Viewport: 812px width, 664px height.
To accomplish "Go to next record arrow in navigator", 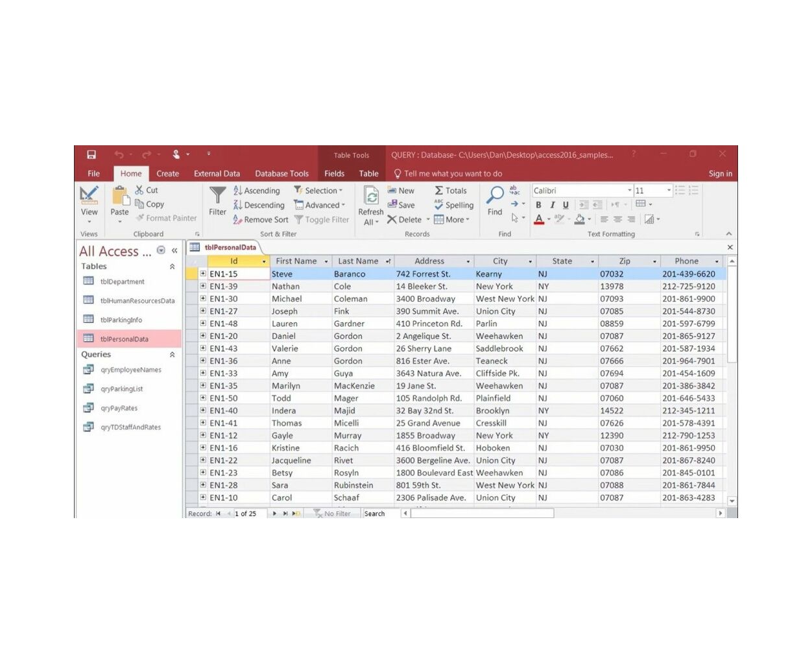I will (274, 514).
